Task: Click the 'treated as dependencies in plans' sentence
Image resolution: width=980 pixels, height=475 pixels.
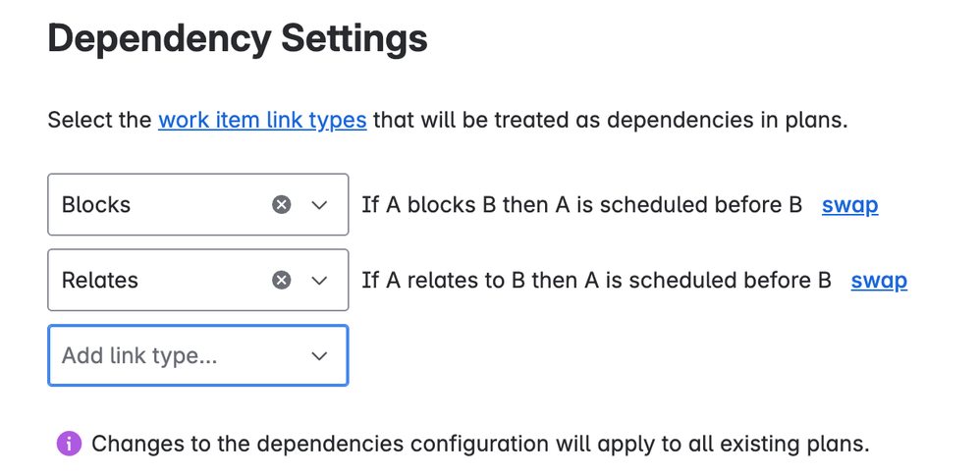Action: coord(448,120)
